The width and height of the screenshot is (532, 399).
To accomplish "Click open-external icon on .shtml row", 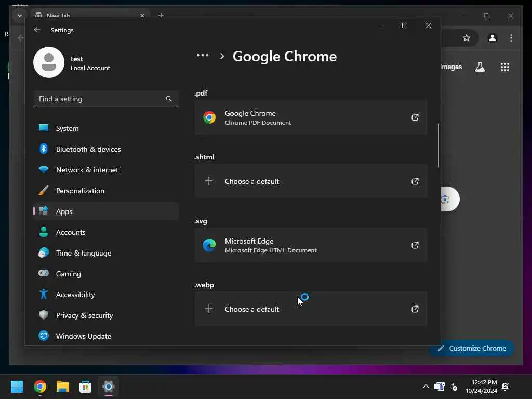I will point(415,181).
